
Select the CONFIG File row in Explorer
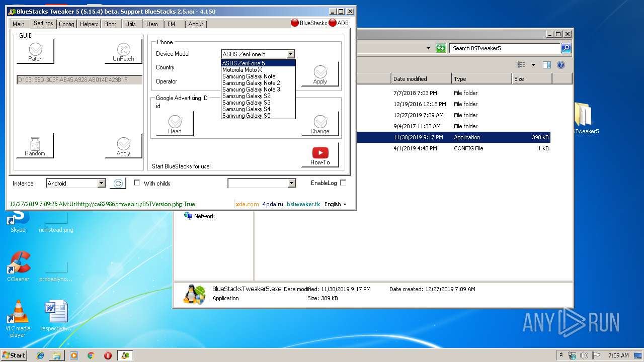click(x=453, y=148)
